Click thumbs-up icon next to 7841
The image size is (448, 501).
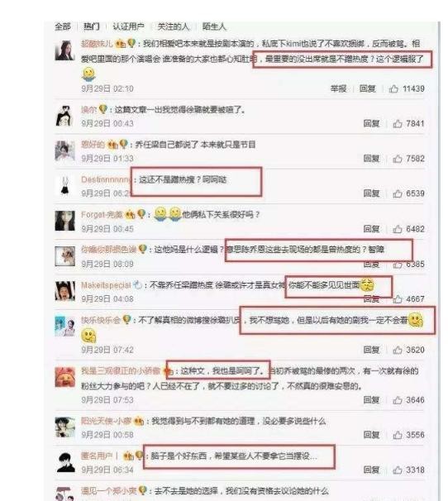(398, 123)
